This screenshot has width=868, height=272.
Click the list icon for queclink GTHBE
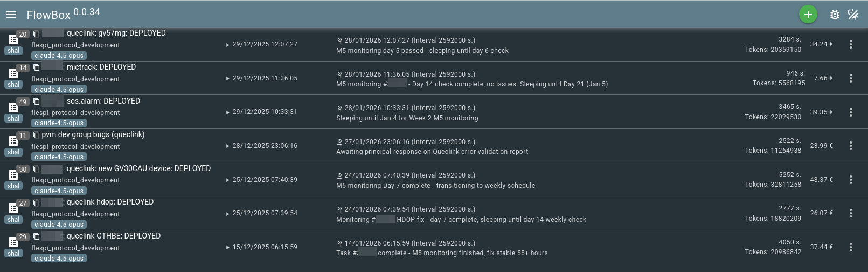pos(13,242)
